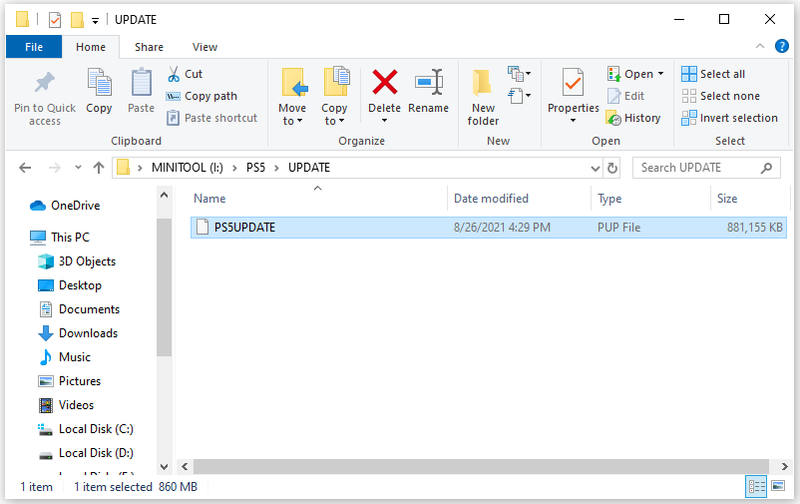This screenshot has width=800, height=504.
Task: Click the Back navigation arrow
Action: point(25,168)
